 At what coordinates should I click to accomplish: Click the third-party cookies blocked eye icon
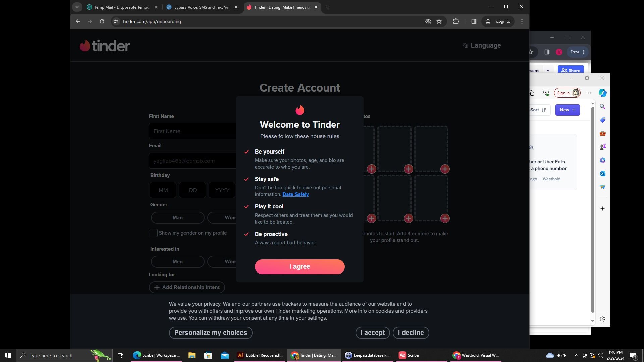click(x=428, y=21)
